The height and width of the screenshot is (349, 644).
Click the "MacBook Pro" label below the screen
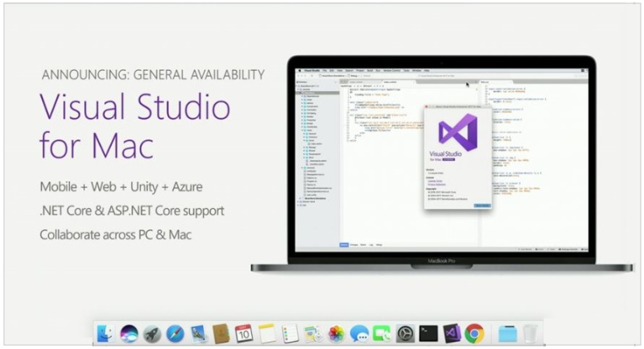tap(441, 261)
